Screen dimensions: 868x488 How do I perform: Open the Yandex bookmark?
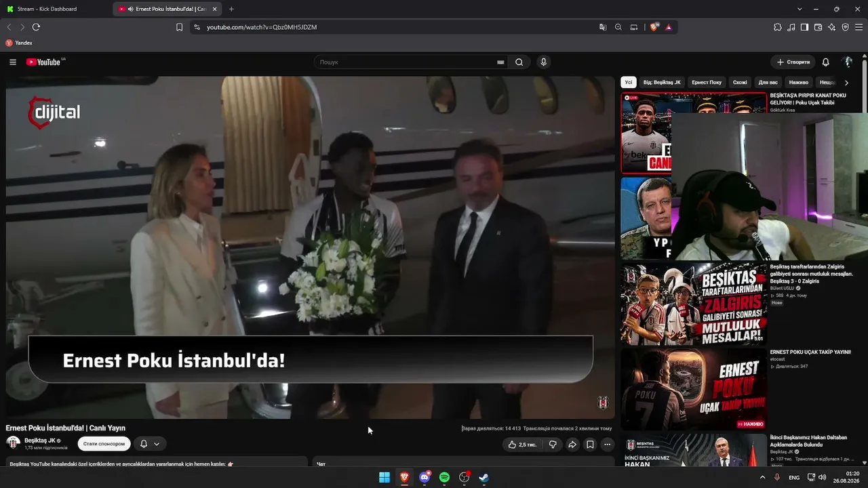(x=19, y=43)
